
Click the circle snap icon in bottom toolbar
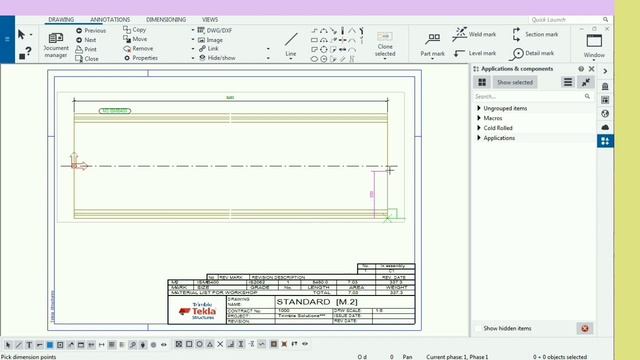199,344
